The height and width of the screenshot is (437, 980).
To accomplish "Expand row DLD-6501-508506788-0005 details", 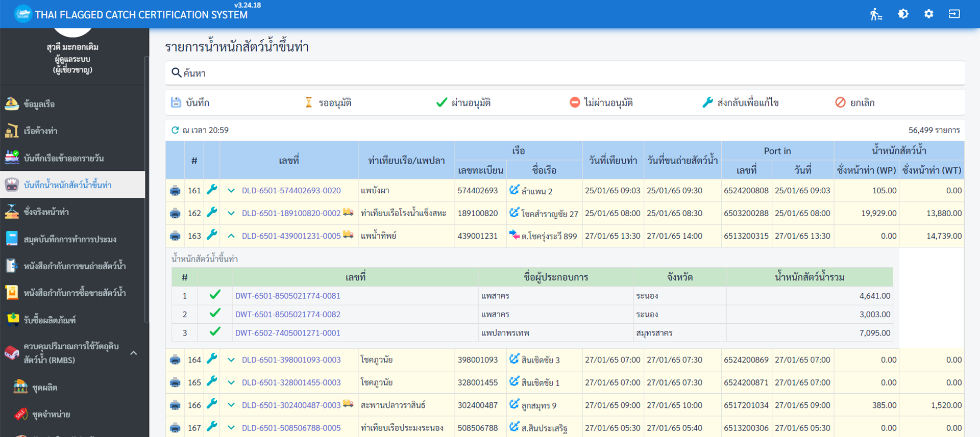I will 231,428.
